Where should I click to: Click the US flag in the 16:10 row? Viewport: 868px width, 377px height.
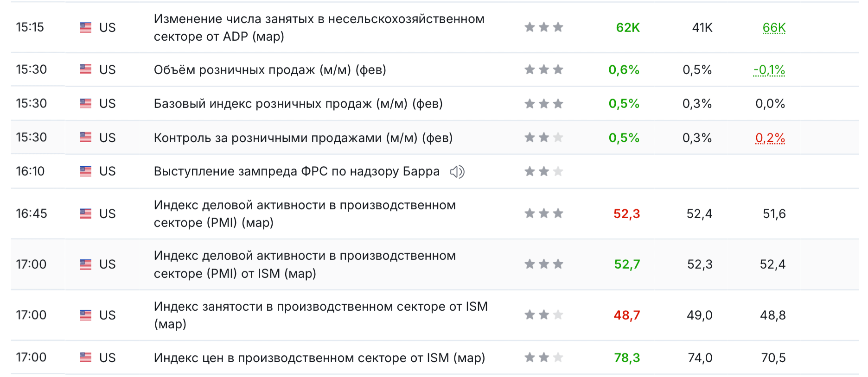pyautogui.click(x=85, y=171)
